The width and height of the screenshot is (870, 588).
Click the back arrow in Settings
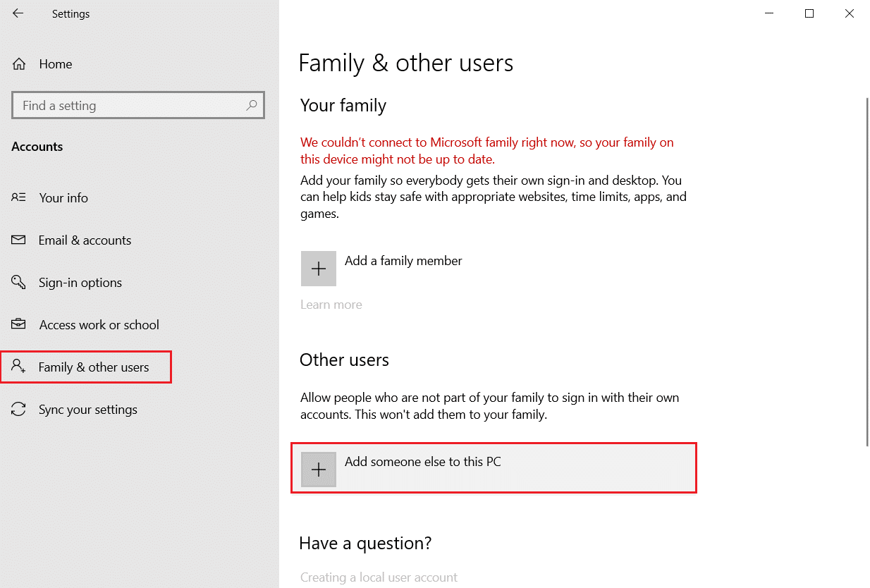tap(18, 13)
